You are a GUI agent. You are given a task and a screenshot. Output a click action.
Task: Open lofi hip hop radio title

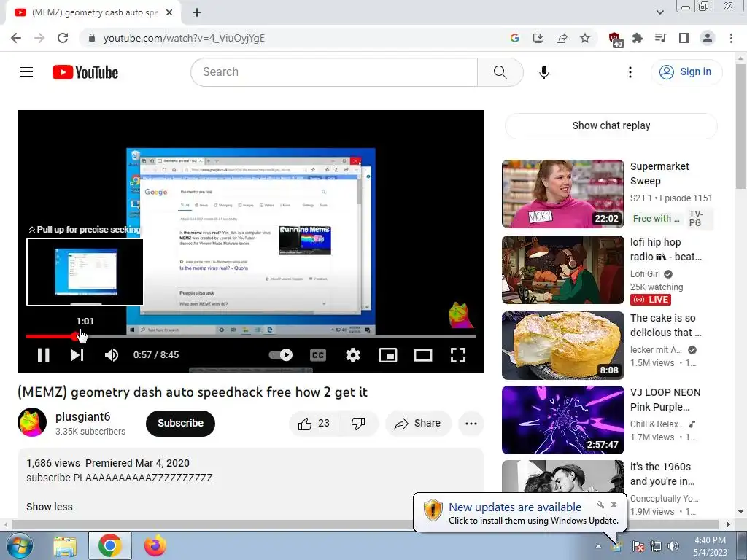pyautogui.click(x=666, y=249)
